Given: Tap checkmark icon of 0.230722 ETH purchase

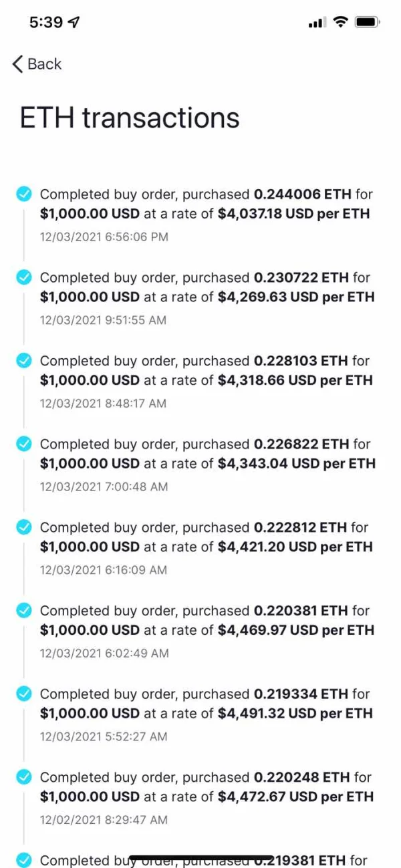Looking at the screenshot, I should pyautogui.click(x=24, y=277).
